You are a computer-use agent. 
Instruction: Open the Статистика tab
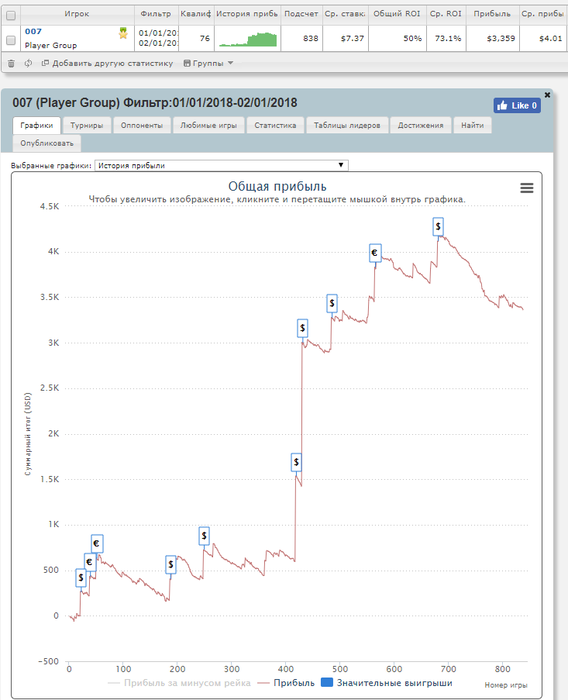tap(275, 125)
